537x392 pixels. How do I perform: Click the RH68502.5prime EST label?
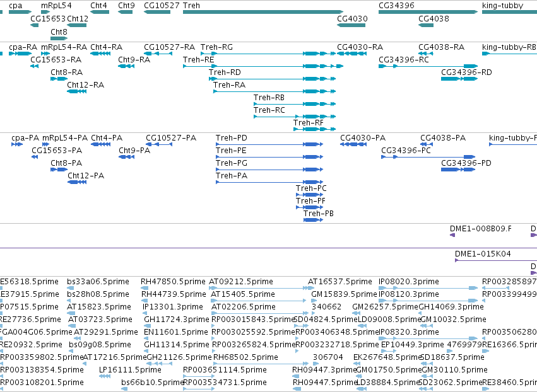pos(246,357)
